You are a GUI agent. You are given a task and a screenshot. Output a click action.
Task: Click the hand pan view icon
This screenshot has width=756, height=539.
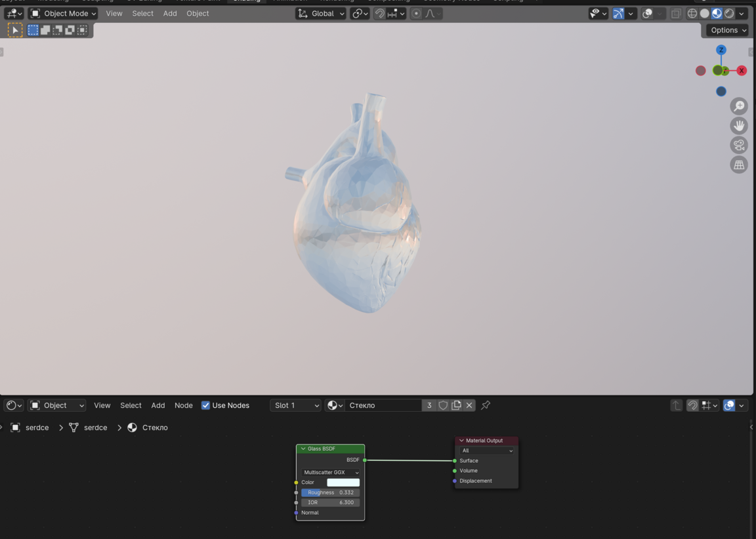(x=739, y=126)
